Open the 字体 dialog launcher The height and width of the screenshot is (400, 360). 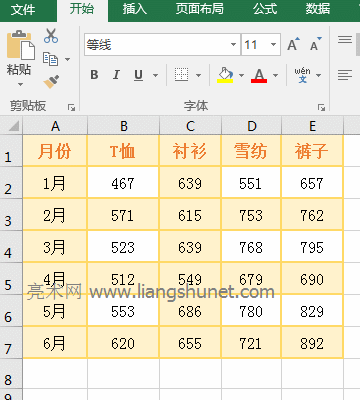[321, 107]
